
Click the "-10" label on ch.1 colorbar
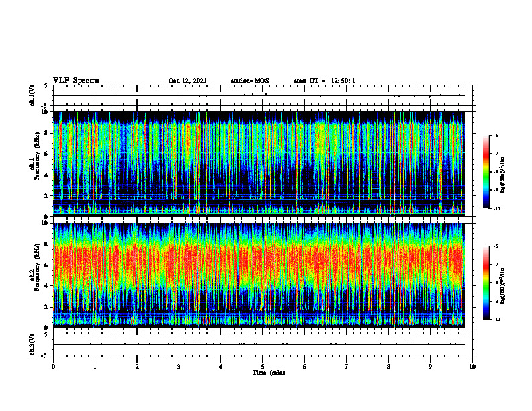[496, 209]
